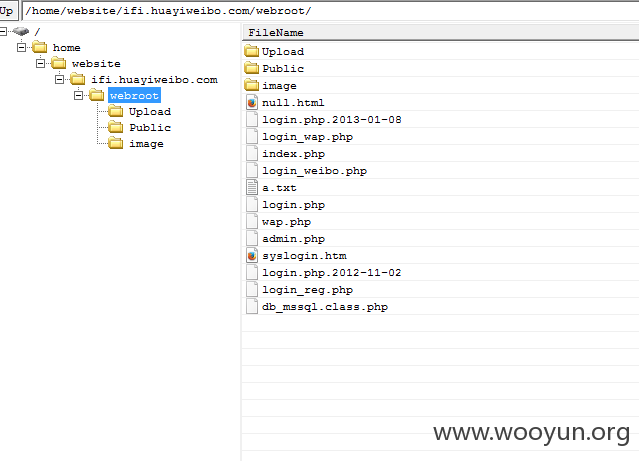Click login_reg.php file icon

[x=252, y=289]
